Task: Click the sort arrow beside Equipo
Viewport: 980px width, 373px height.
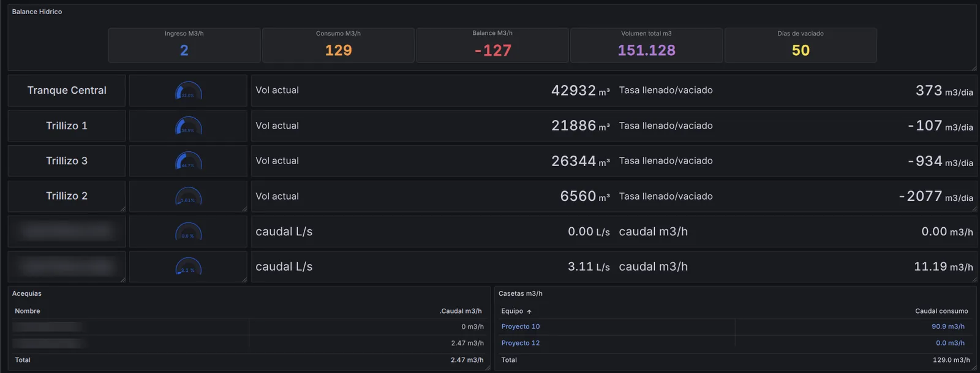Action: [529, 312]
